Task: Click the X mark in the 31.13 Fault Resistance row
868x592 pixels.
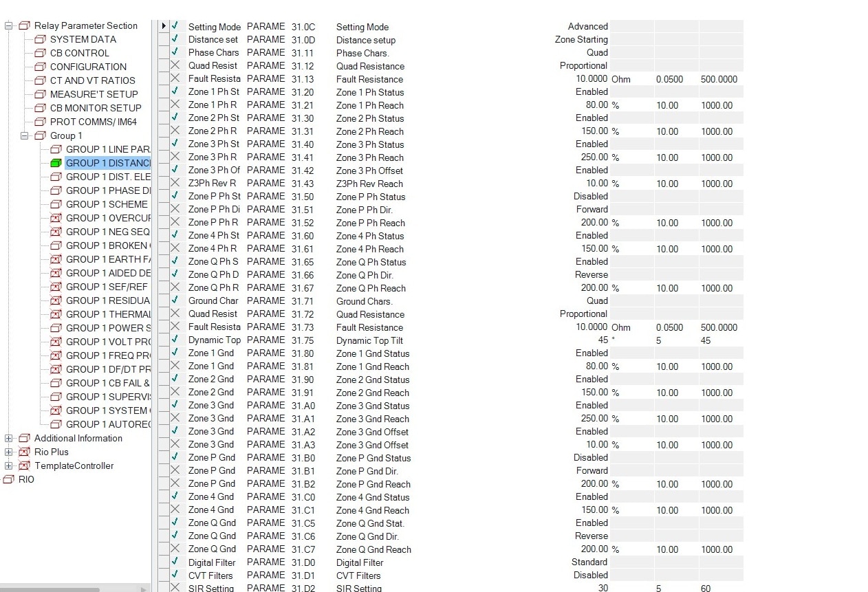Action: coord(175,78)
